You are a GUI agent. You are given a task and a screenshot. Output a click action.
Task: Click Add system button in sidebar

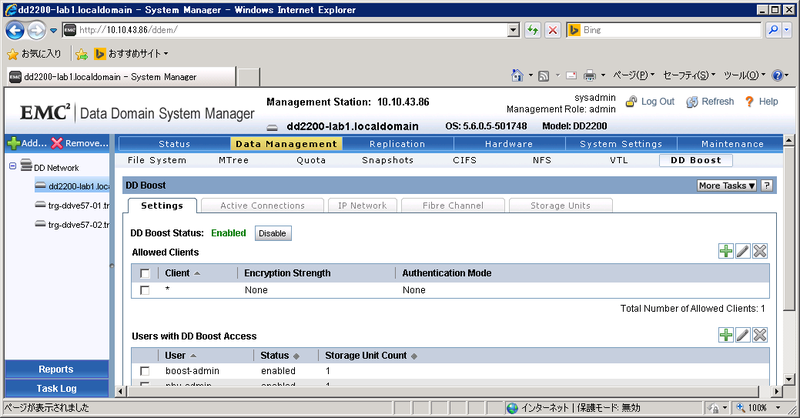point(28,143)
